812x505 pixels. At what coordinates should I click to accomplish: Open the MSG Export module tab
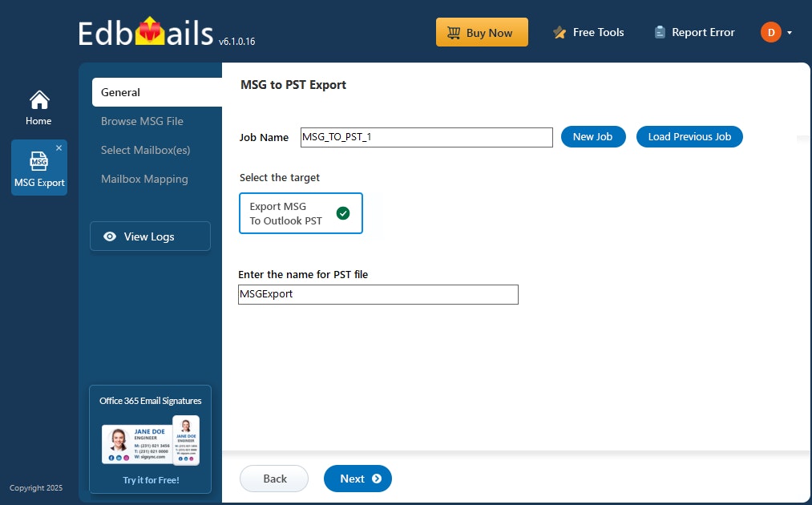38,168
